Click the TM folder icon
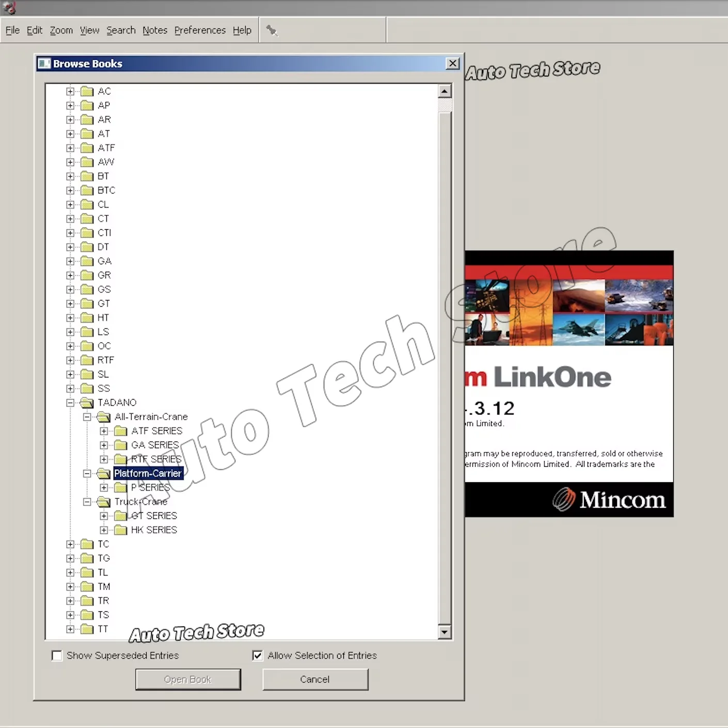The width and height of the screenshot is (728, 728). pos(87,587)
